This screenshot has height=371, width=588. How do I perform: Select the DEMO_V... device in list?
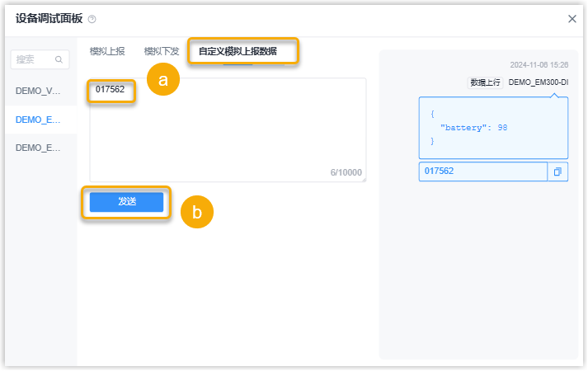pos(39,91)
